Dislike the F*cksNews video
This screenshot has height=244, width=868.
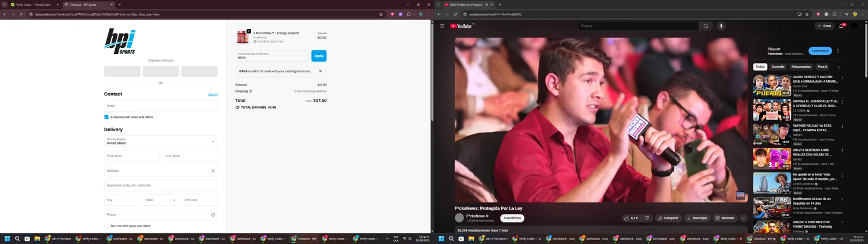click(646, 218)
